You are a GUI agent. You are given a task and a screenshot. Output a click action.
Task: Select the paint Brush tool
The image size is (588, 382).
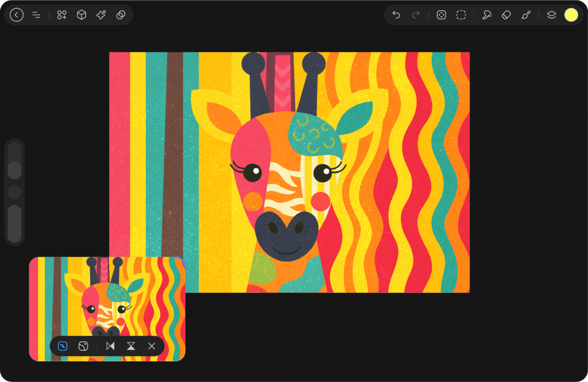(x=526, y=15)
